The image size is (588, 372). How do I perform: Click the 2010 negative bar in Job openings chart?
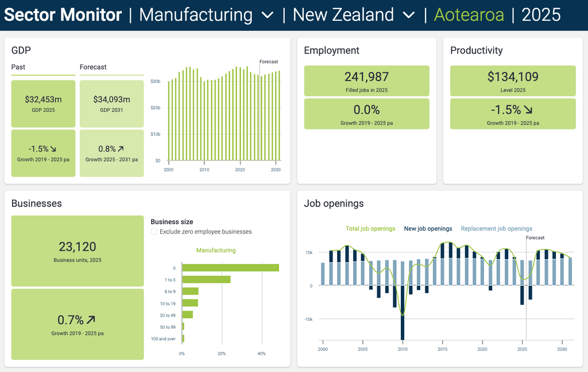[x=403, y=312]
